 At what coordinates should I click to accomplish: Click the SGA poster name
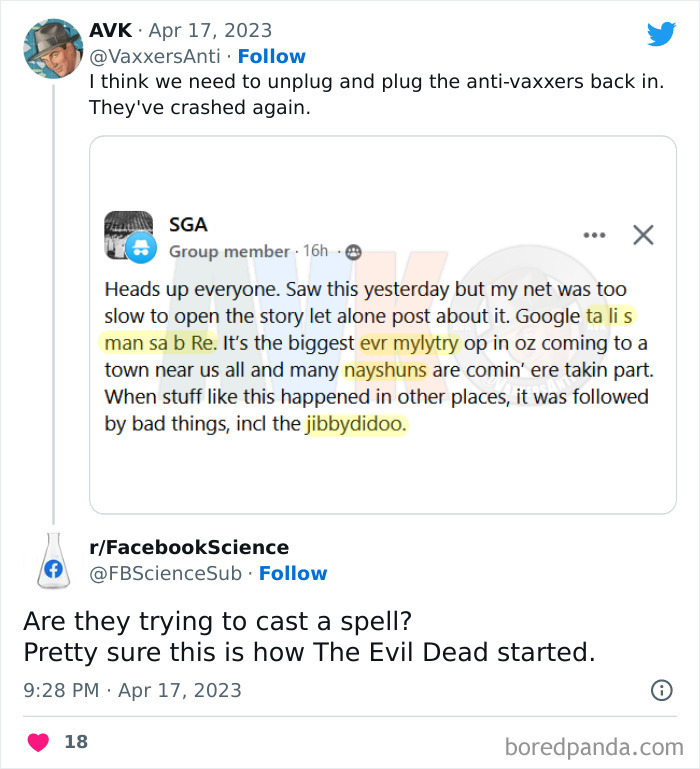tap(188, 225)
